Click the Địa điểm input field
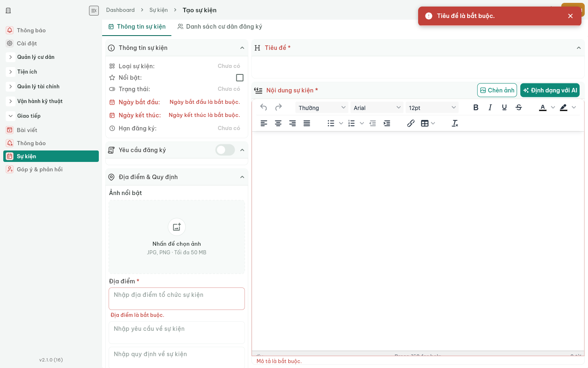 coord(177,298)
